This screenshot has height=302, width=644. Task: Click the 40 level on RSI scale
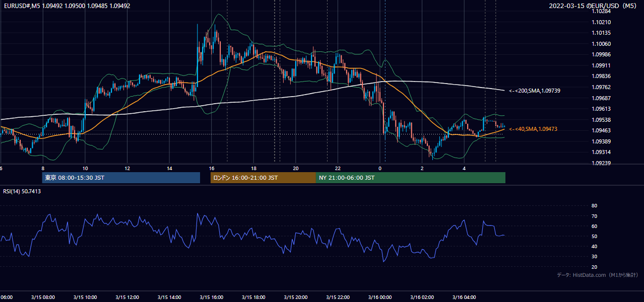tap(594, 247)
